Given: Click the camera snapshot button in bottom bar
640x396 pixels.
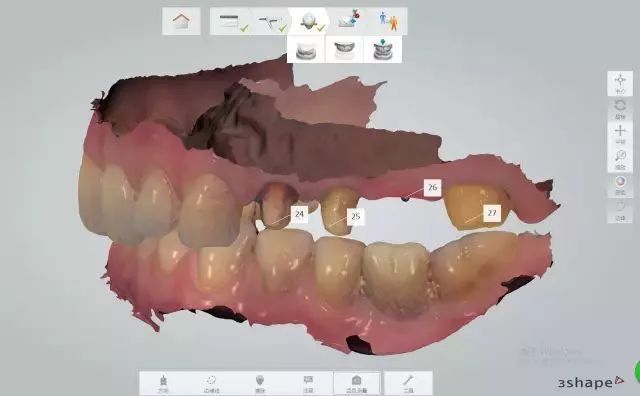Looking at the screenshot, I should (357, 383).
